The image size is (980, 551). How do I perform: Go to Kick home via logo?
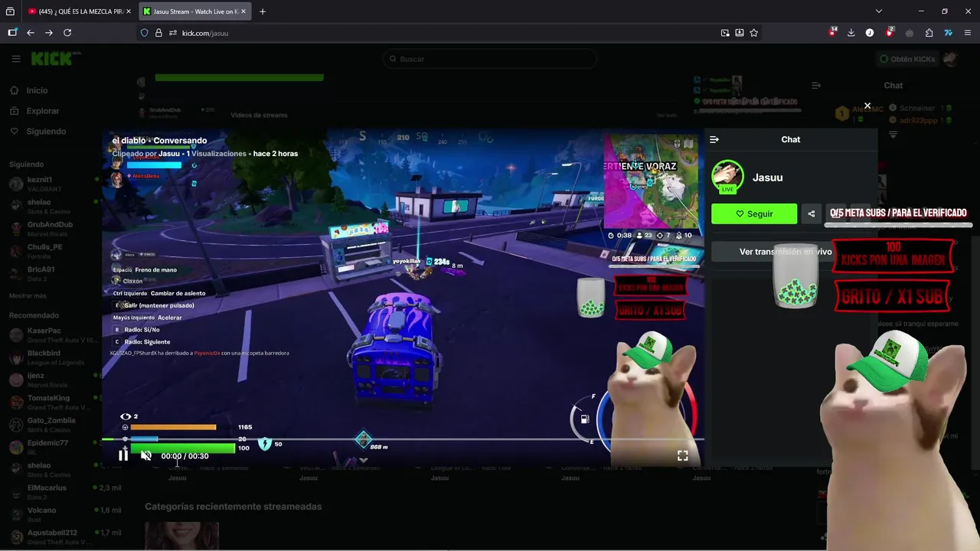click(x=52, y=59)
